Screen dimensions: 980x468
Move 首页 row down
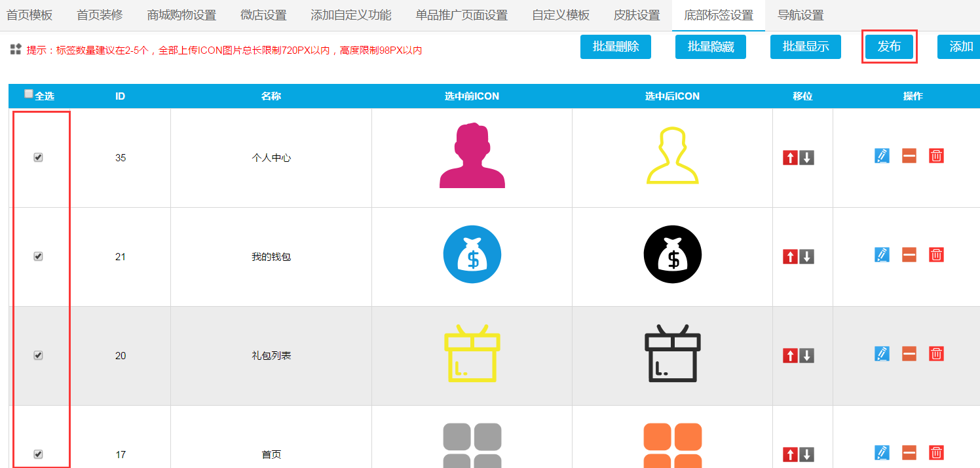807,455
